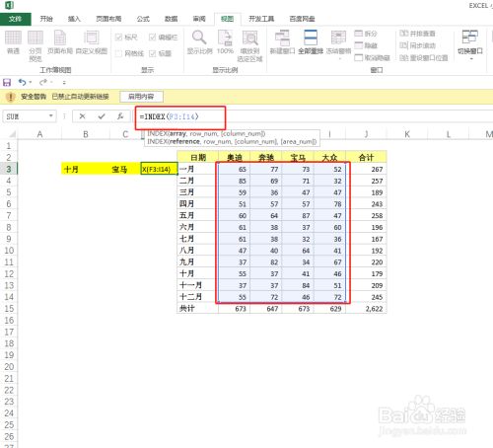The height and width of the screenshot is (448, 493).
Task: Cancel the formula entry with the X
Action: click(x=82, y=116)
